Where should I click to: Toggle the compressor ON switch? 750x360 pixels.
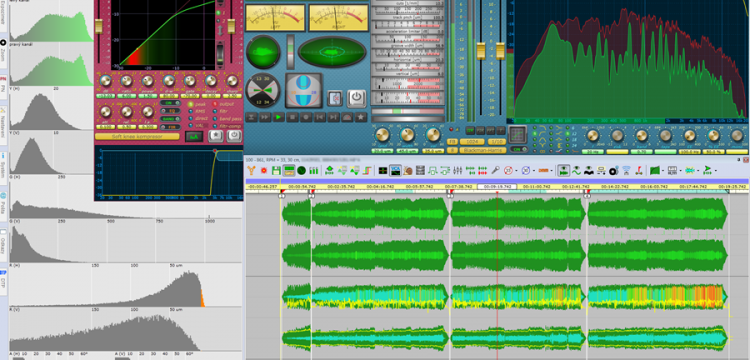(170, 103)
